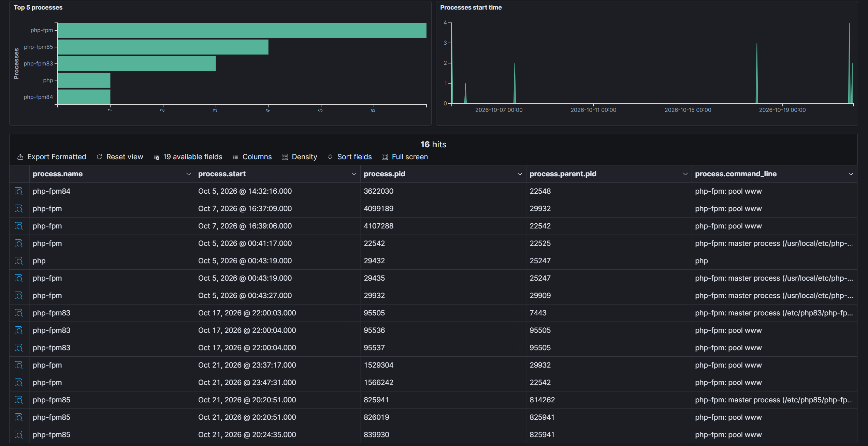Inspect document for pid 95505 row
The width and height of the screenshot is (868, 446).
(19, 313)
